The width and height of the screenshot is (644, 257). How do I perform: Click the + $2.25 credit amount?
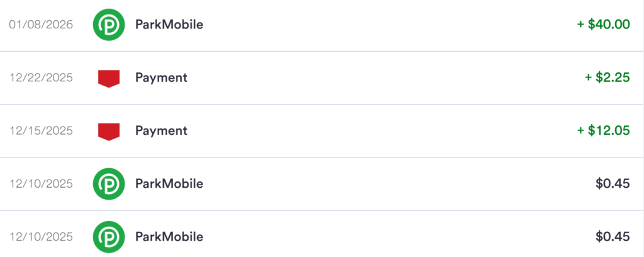[x=607, y=78]
